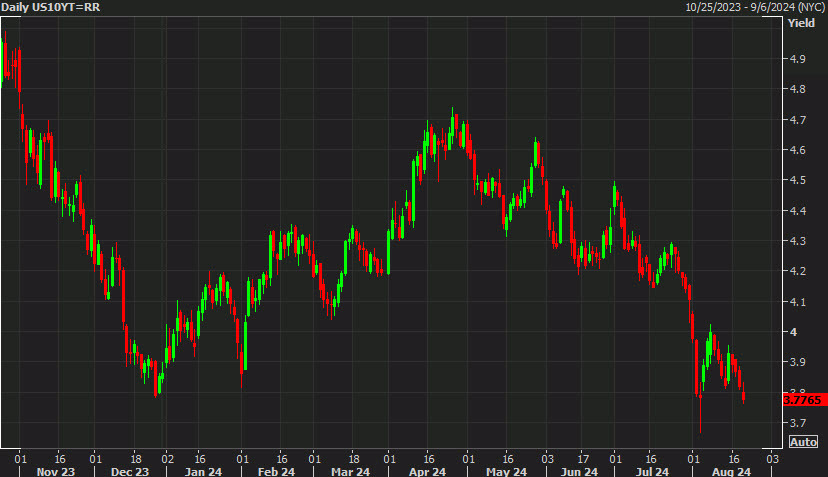The image size is (828, 477).
Task: Click the 4.1 yield axis label
Action: 797,302
